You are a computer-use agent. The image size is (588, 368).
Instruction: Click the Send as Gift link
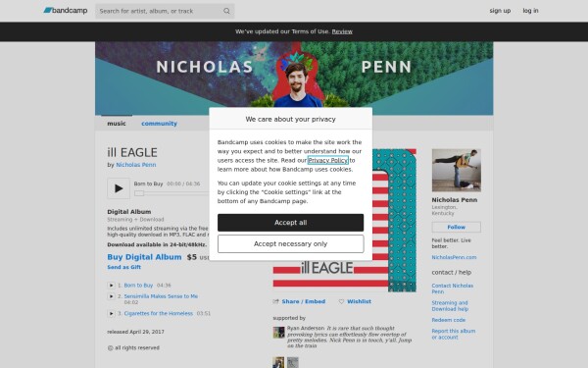tap(123, 267)
